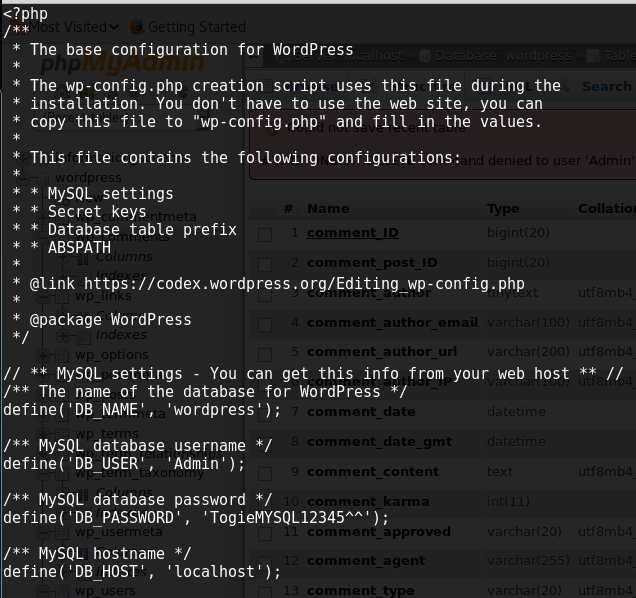
Task: Click the wp_usermeta table icon in tree
Action: point(62,532)
